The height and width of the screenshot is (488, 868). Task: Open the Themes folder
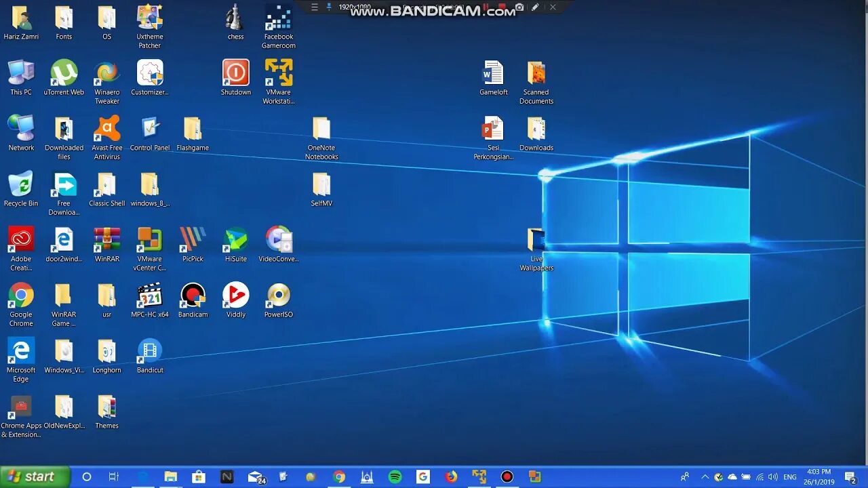pos(107,412)
